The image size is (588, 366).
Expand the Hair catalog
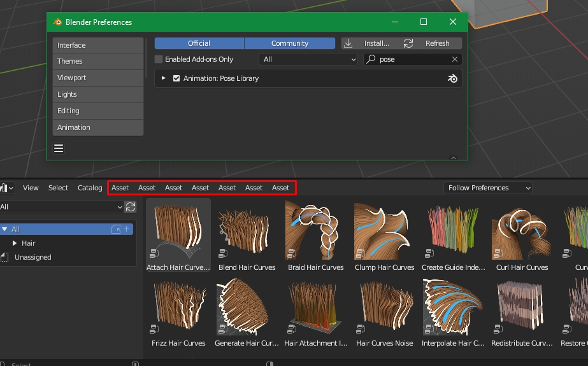[15, 243]
